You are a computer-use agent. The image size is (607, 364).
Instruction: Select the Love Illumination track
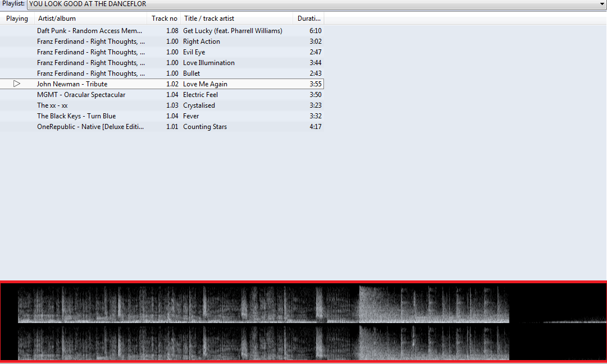[x=209, y=63]
